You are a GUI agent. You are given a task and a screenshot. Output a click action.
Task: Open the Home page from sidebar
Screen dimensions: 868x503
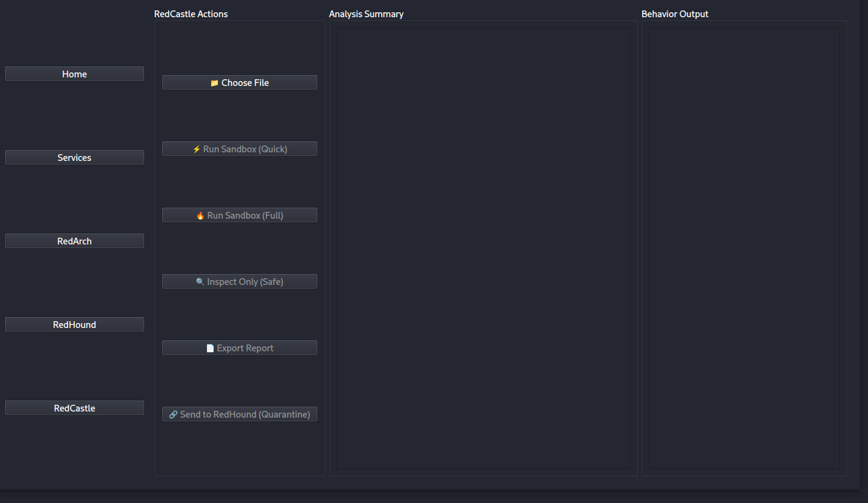pos(74,74)
